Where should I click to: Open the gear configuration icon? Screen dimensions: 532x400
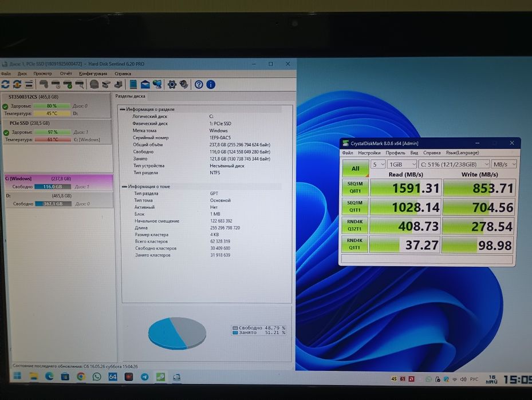point(172,85)
